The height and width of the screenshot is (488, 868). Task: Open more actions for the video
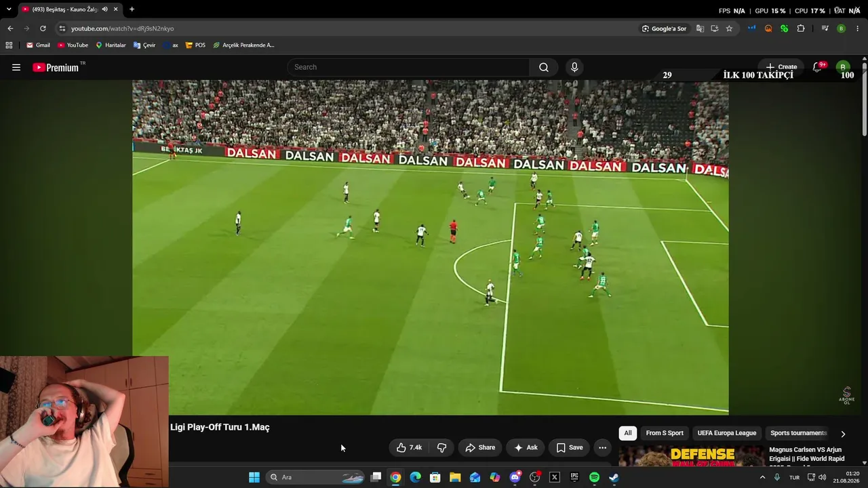(x=602, y=447)
